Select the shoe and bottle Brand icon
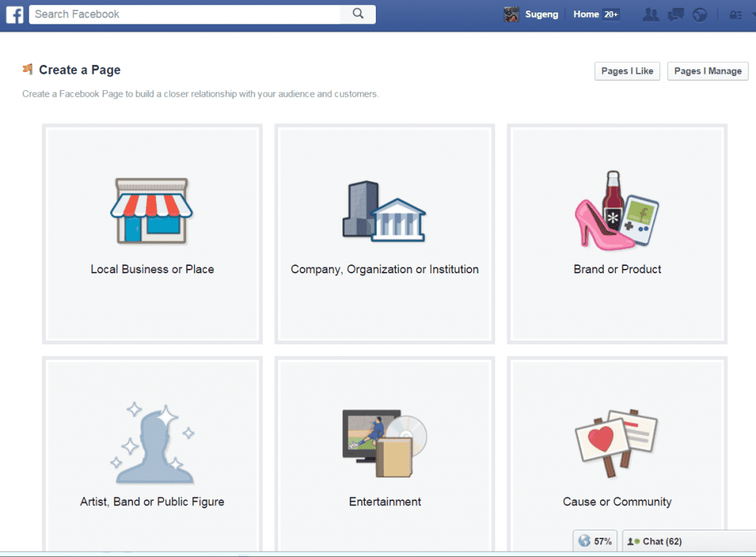The image size is (756, 557). pyautogui.click(x=616, y=211)
